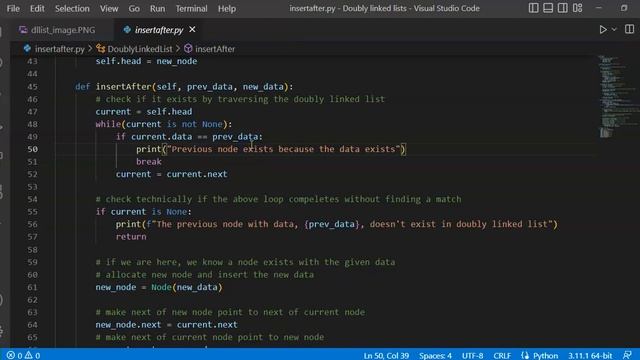Click Ln 50, Col 39 status item
The width and height of the screenshot is (640, 360).
click(386, 356)
